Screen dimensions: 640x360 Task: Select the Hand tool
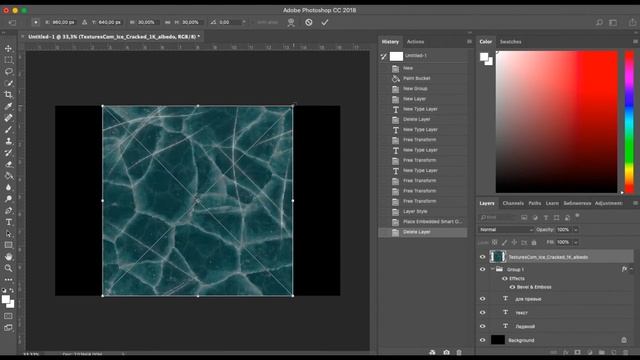click(8, 257)
